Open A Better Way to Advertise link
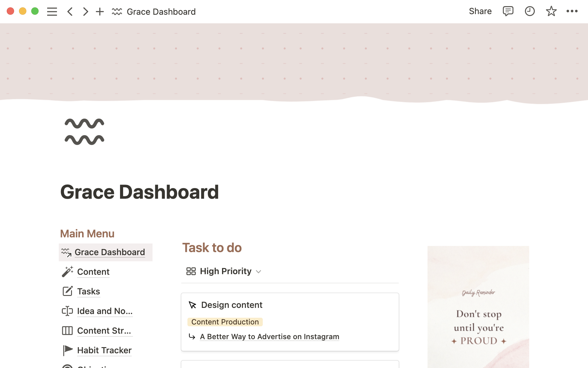Viewport: 588px width, 368px height. pos(269,337)
